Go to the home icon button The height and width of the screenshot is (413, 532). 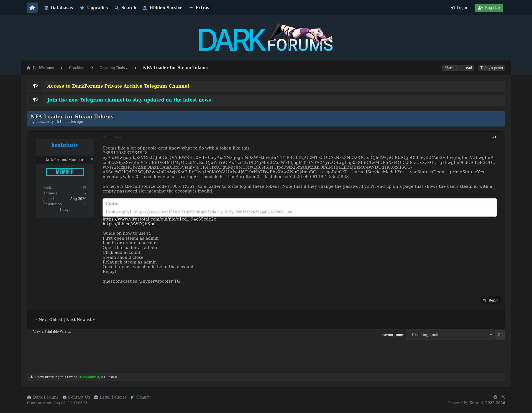tap(32, 8)
